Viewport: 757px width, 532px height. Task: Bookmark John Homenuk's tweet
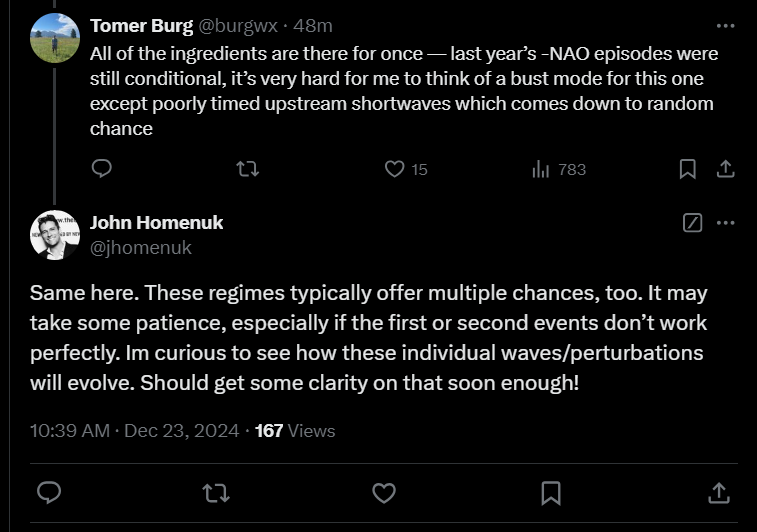(x=551, y=493)
